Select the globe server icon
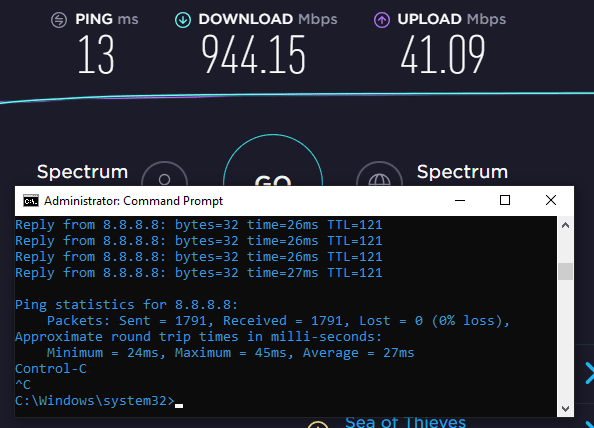The image size is (594, 428). (x=379, y=174)
